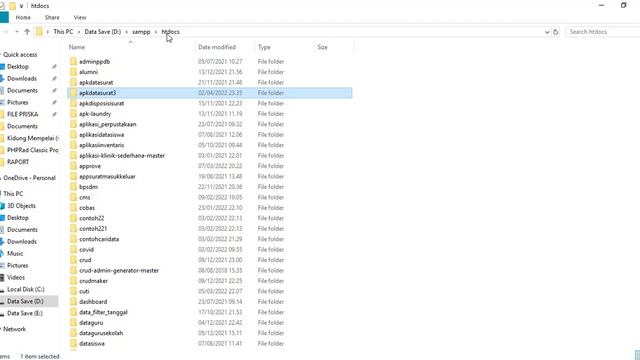Open Network in navigation pane
The height and width of the screenshot is (360, 640).
(14, 329)
